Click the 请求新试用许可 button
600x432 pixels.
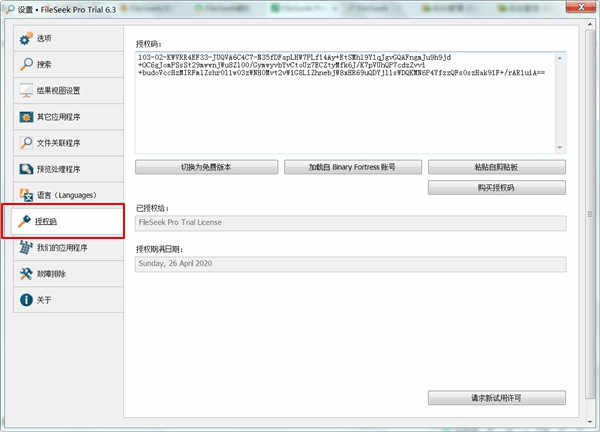coord(497,398)
